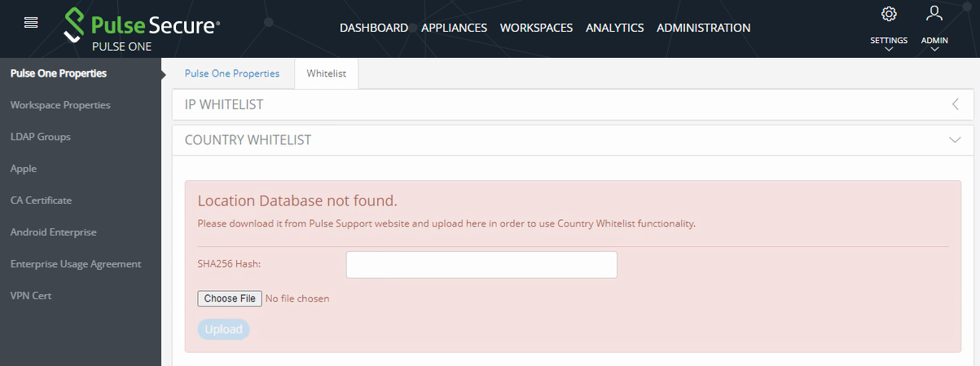Click the 'PULSE ONE' product label

(121, 46)
